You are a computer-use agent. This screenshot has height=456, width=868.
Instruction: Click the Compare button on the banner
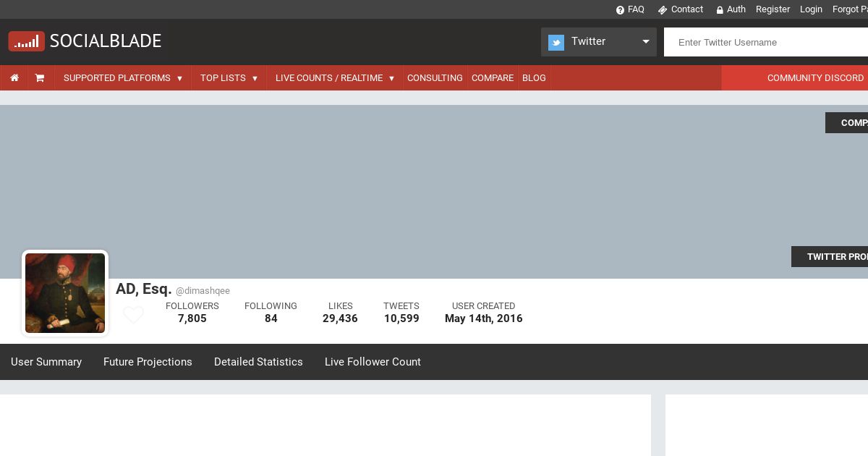[847, 122]
